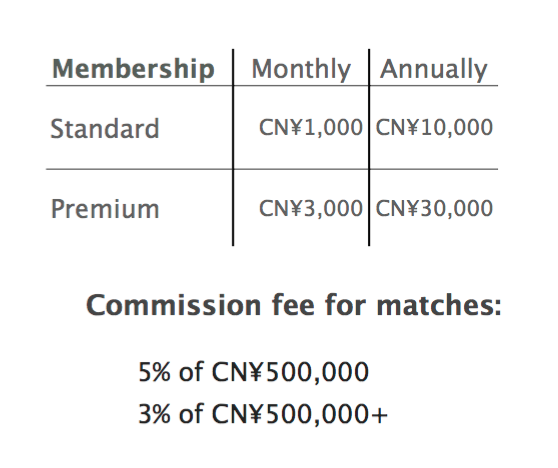Click the vertical divider between Monthly and Annually
The width and height of the screenshot is (558, 468).
pyautogui.click(x=369, y=147)
